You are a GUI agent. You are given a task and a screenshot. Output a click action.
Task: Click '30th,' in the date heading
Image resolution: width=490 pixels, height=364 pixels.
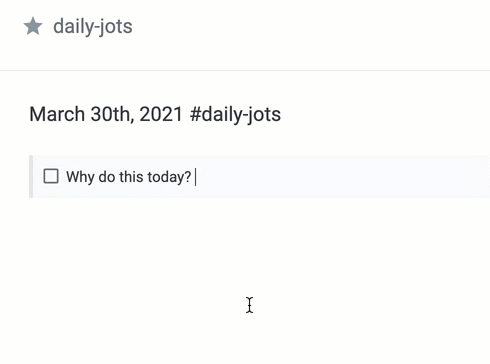click(x=112, y=114)
